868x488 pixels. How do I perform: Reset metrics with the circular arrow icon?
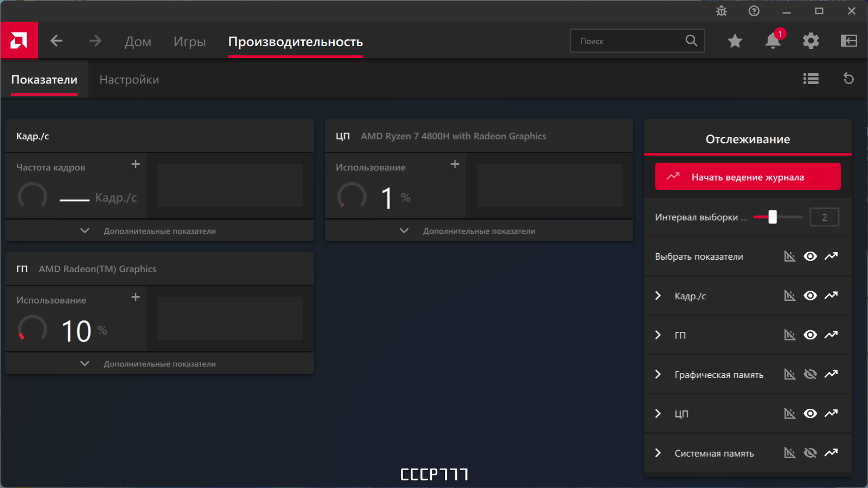click(x=848, y=79)
